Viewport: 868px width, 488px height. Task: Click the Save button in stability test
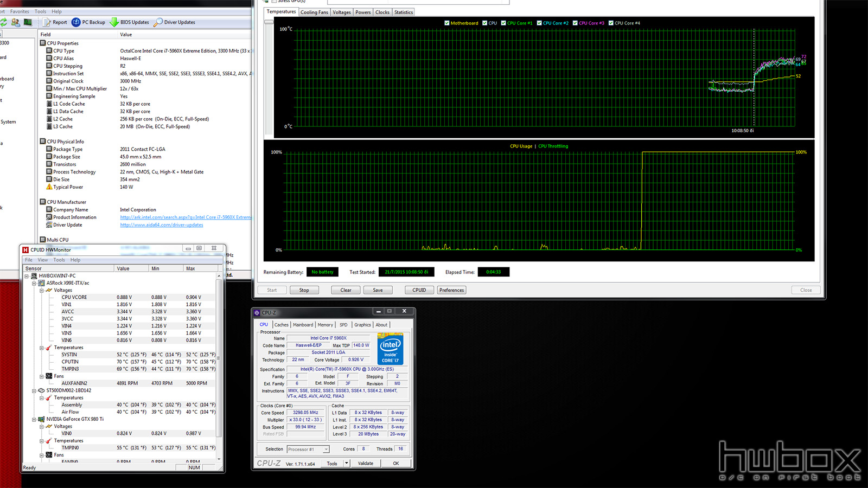tap(378, 290)
